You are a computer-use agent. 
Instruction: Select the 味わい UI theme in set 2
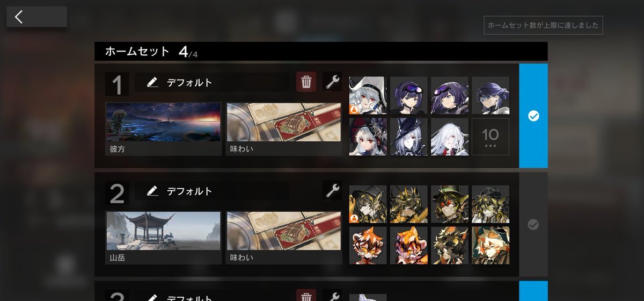pyautogui.click(x=284, y=238)
